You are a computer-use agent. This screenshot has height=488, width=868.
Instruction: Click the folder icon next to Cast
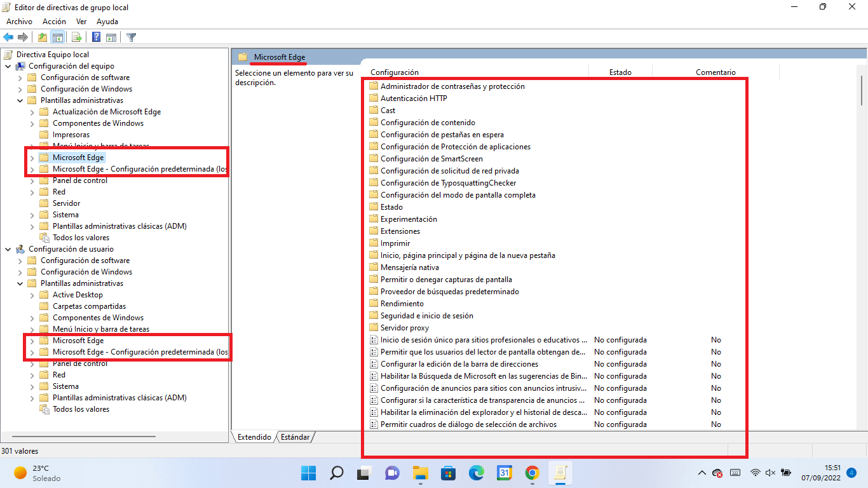[374, 111]
